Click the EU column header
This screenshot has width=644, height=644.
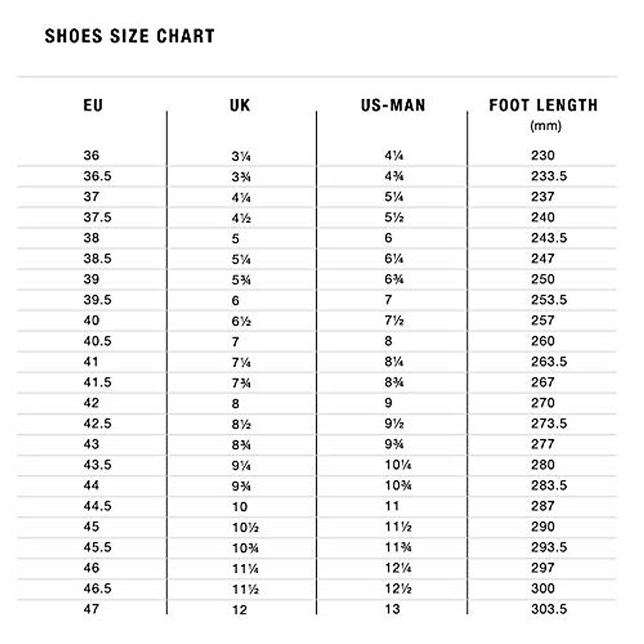pyautogui.click(x=93, y=105)
